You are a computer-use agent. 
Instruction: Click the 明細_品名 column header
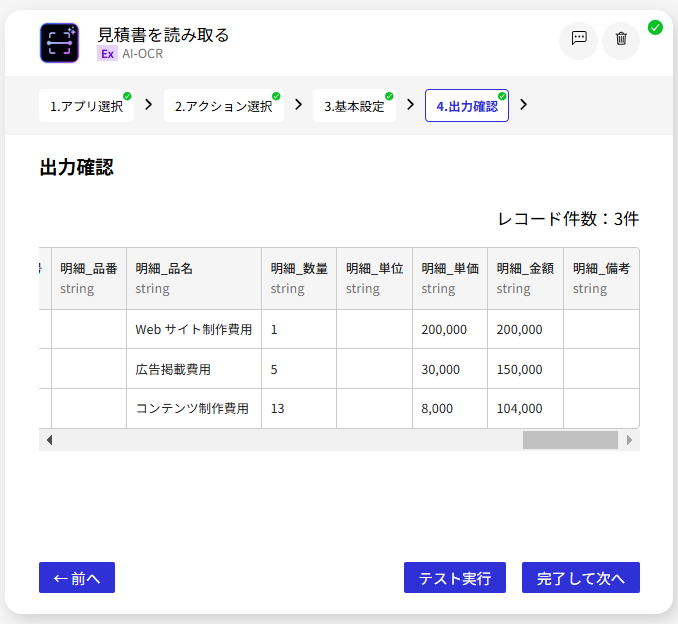(x=194, y=278)
